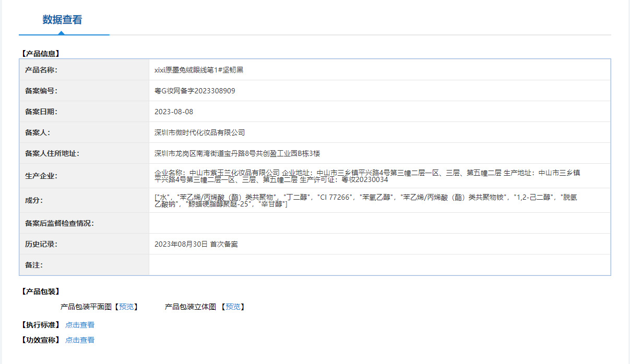Click the filing number 粤G妆网备字2023308909
Screen dimensions: 630x364
195,91
